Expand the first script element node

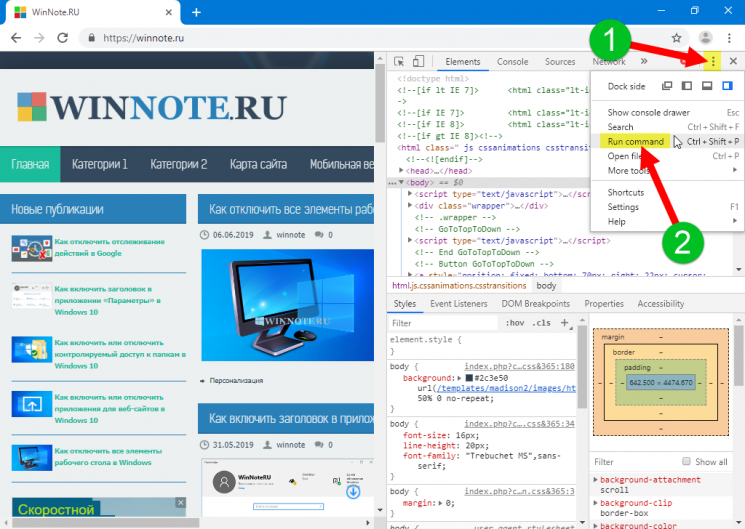410,194
